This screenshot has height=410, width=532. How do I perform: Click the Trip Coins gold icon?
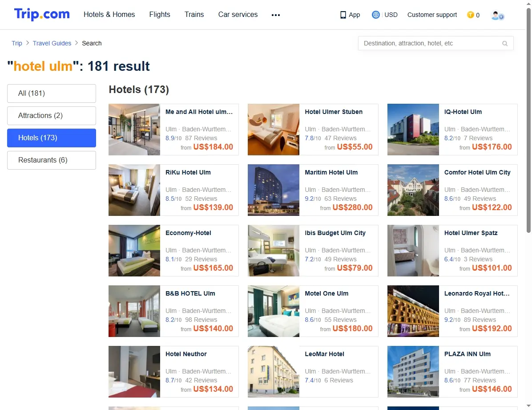pos(470,15)
